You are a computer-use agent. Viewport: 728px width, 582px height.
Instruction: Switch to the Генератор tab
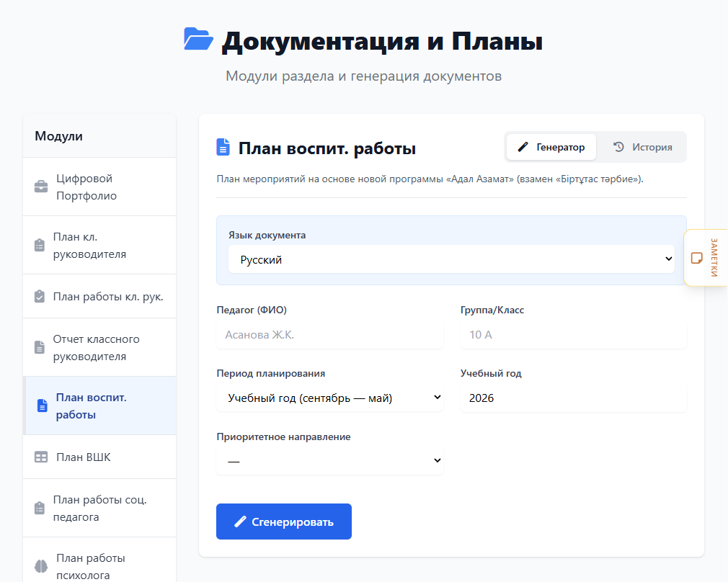[551, 147]
